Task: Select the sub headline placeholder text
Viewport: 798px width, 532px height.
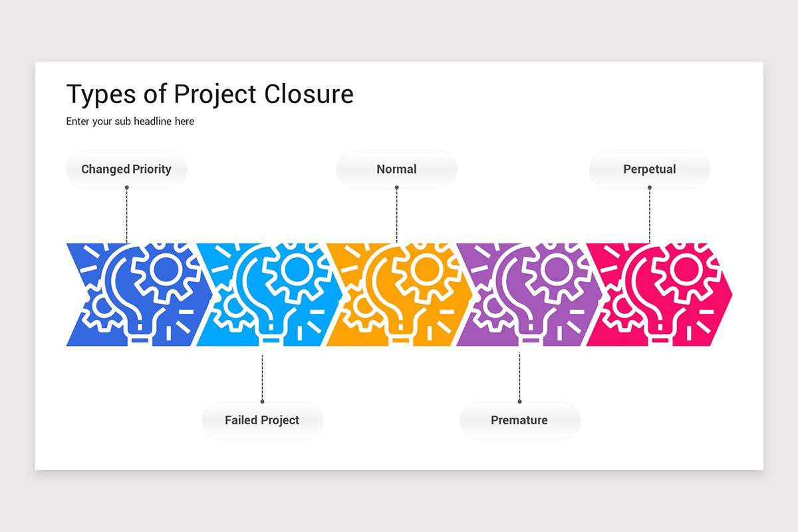Action: pos(130,122)
